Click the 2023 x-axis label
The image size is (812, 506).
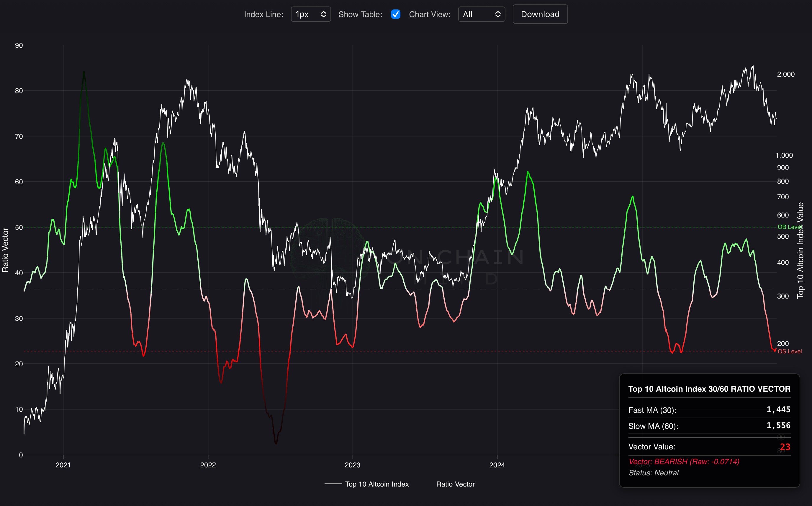point(352,465)
